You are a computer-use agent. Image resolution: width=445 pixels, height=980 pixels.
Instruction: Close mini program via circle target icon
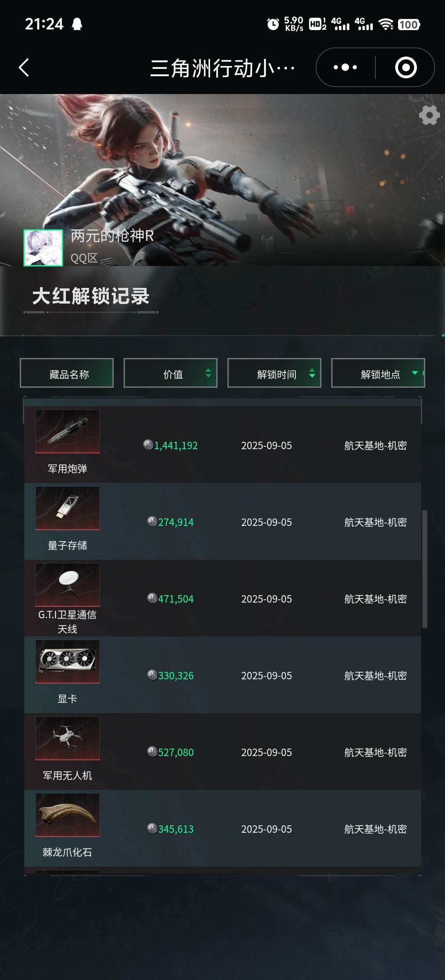click(x=406, y=67)
